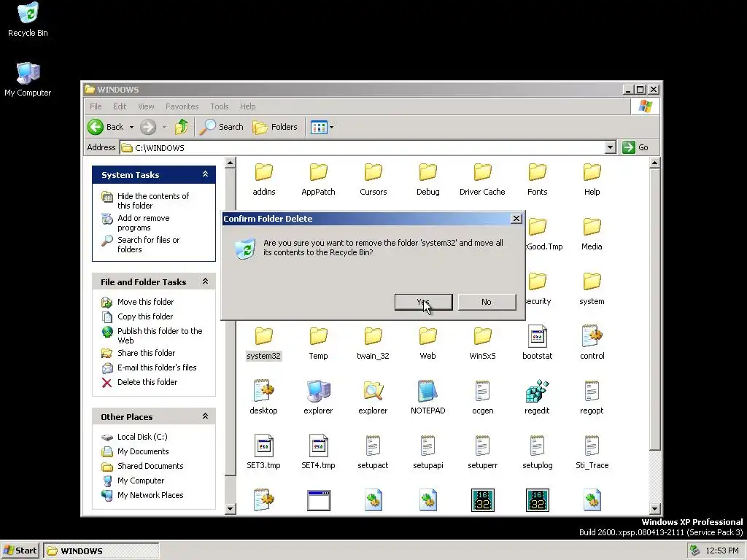
Task: Click the Back arrow toolbar button
Action: (x=106, y=127)
